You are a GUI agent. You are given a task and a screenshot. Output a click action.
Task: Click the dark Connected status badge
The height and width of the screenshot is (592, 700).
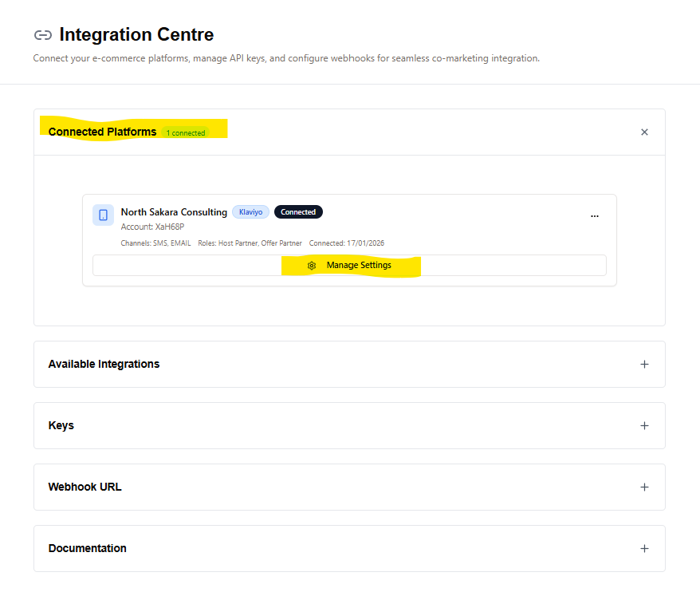pos(298,211)
